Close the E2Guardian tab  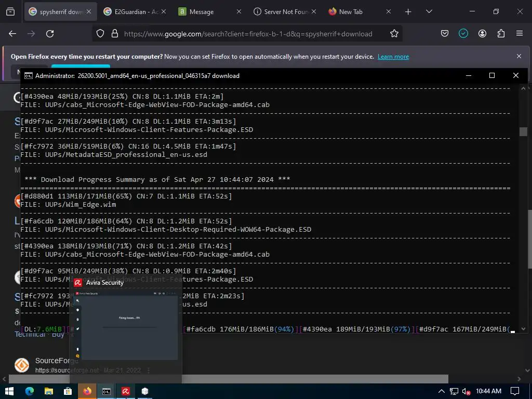click(x=164, y=11)
